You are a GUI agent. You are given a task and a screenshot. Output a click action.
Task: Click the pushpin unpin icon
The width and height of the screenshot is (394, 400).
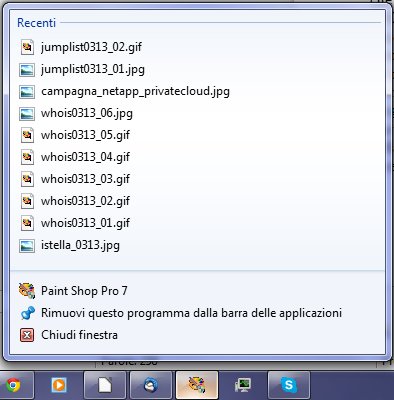tap(27, 313)
